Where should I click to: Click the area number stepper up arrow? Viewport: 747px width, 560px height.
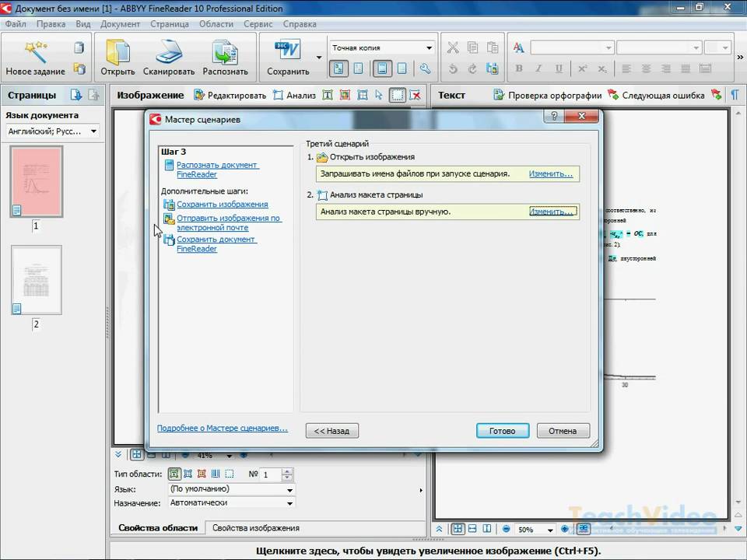pos(287,471)
